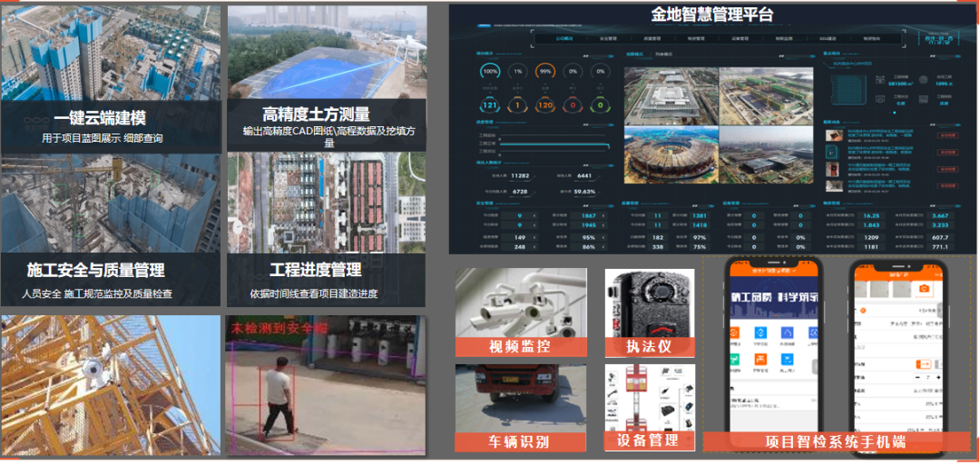Click the red 0 counter ring
The image size is (980, 466).
click(x=573, y=105)
